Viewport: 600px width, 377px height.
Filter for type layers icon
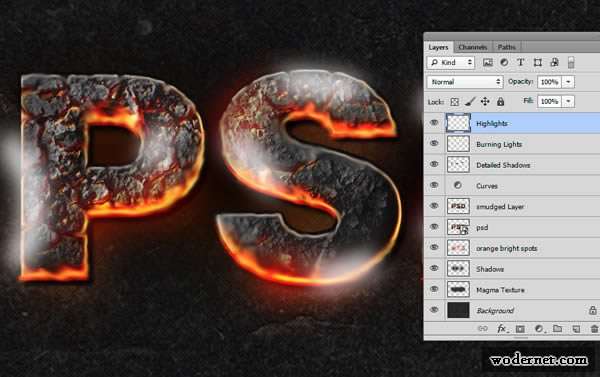520,62
